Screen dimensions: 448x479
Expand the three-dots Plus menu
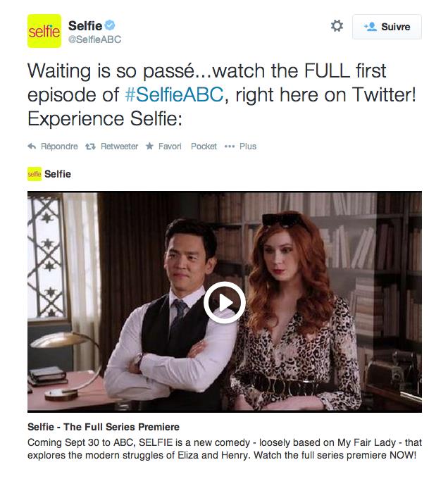click(240, 147)
